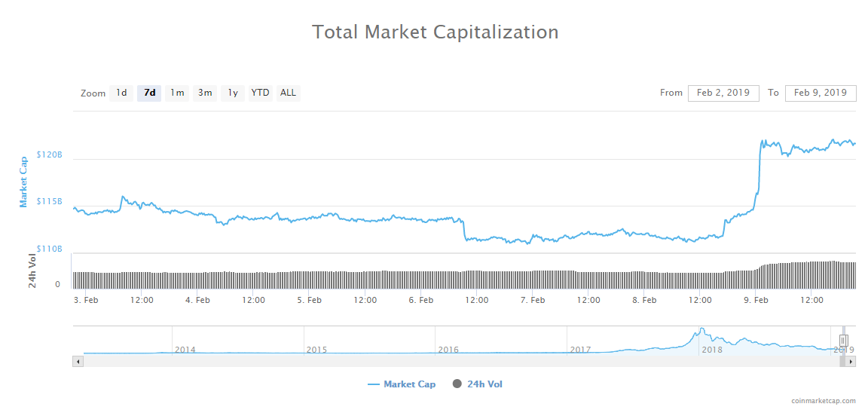This screenshot has width=868, height=419.
Task: Click the Market Cap legend line icon
Action: click(x=374, y=384)
